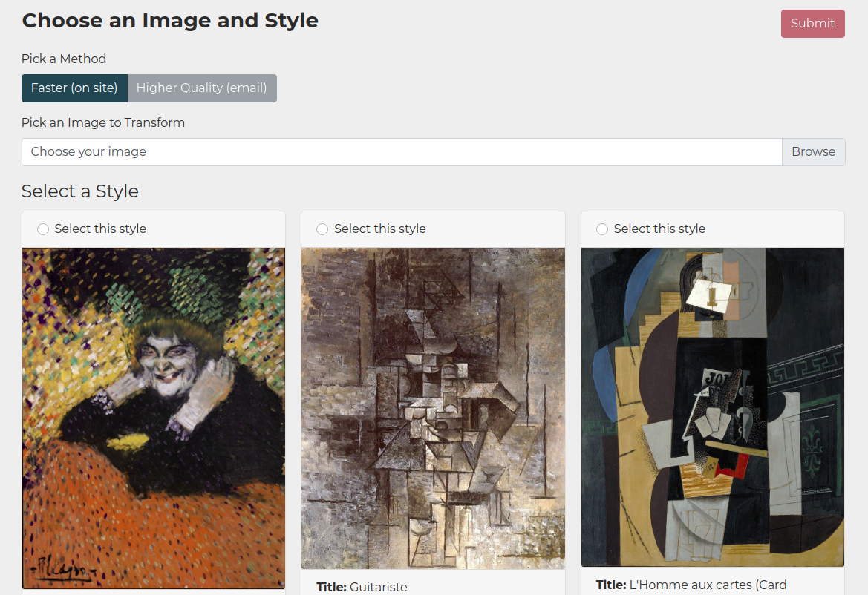The height and width of the screenshot is (595, 868).
Task: Select the L'Homme aux cartes style radio
Action: (x=601, y=229)
